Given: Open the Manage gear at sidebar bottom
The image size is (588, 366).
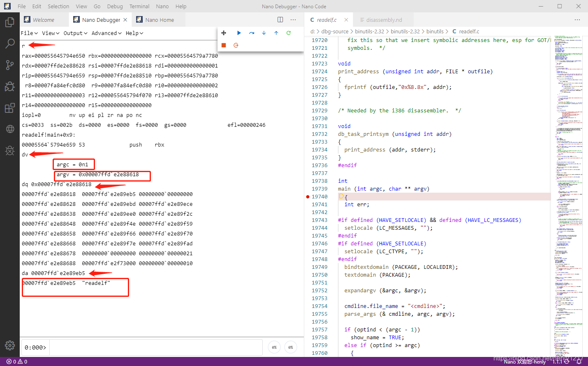Looking at the screenshot, I should (x=9, y=345).
